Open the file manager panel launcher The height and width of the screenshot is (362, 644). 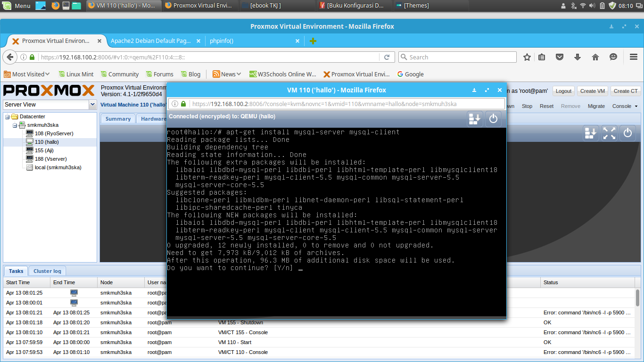(76, 6)
